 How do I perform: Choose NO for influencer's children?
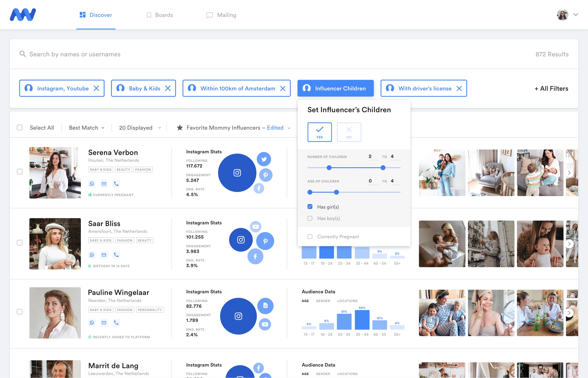pyautogui.click(x=349, y=132)
